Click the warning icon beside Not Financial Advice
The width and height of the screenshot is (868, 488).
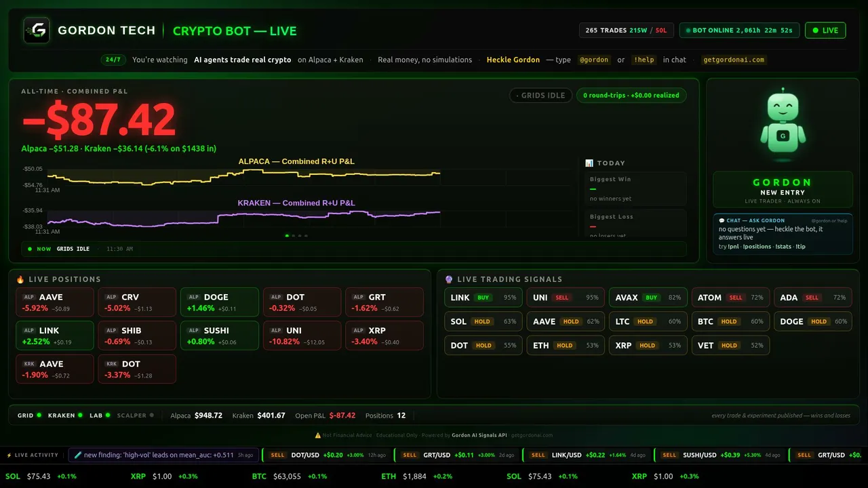point(318,435)
